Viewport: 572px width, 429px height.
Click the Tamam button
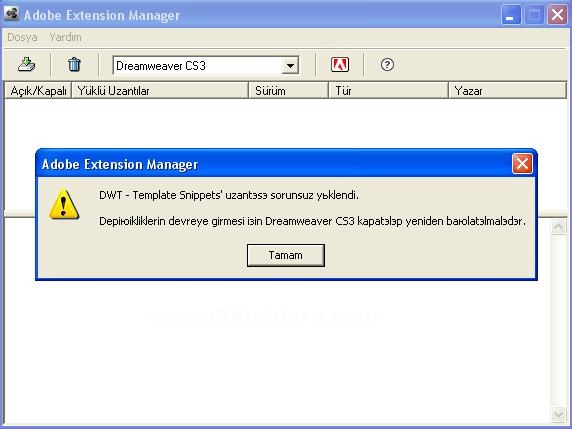point(286,255)
